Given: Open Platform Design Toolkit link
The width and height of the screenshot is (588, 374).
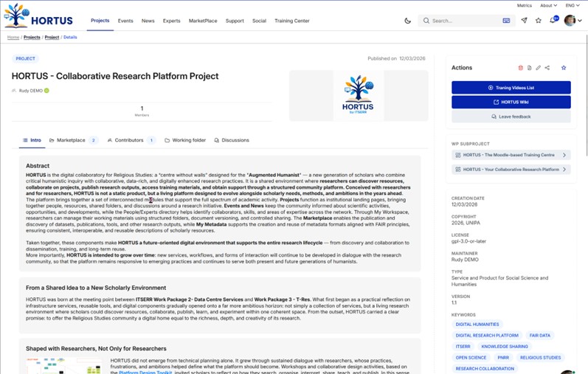Looking at the screenshot, I should (145, 372).
